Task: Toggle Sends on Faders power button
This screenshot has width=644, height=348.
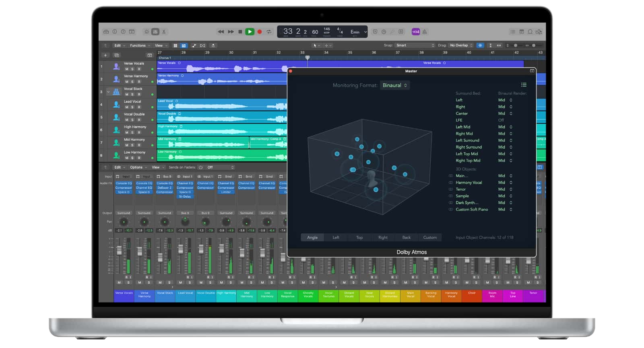Action: (x=200, y=167)
